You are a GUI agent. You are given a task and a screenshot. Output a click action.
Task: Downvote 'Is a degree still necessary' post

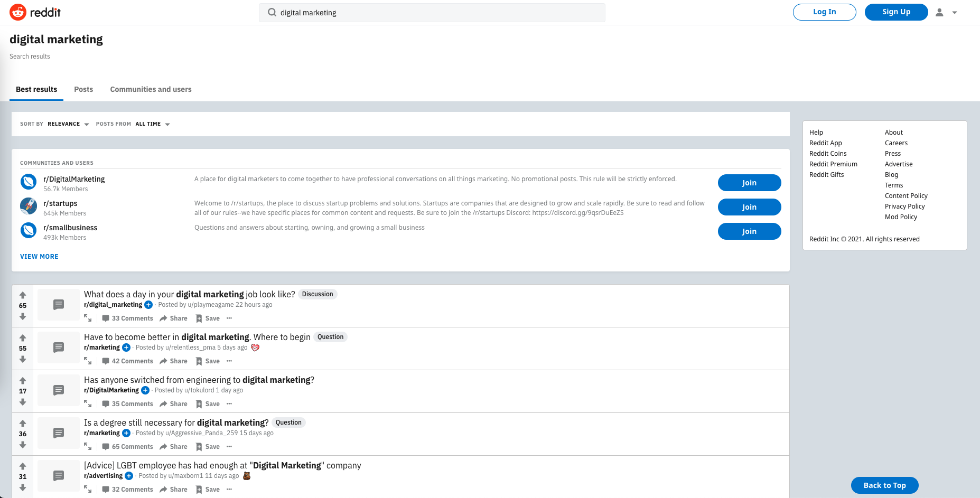[23, 445]
